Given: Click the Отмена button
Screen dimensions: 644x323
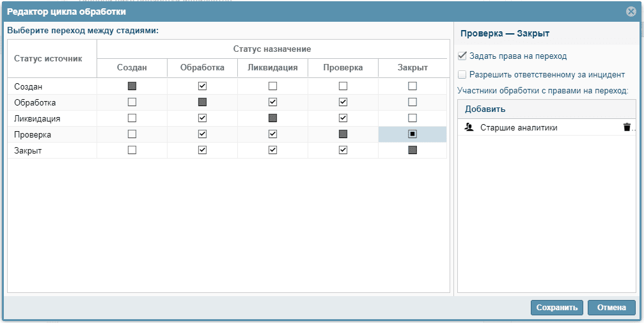Looking at the screenshot, I should pos(611,308).
